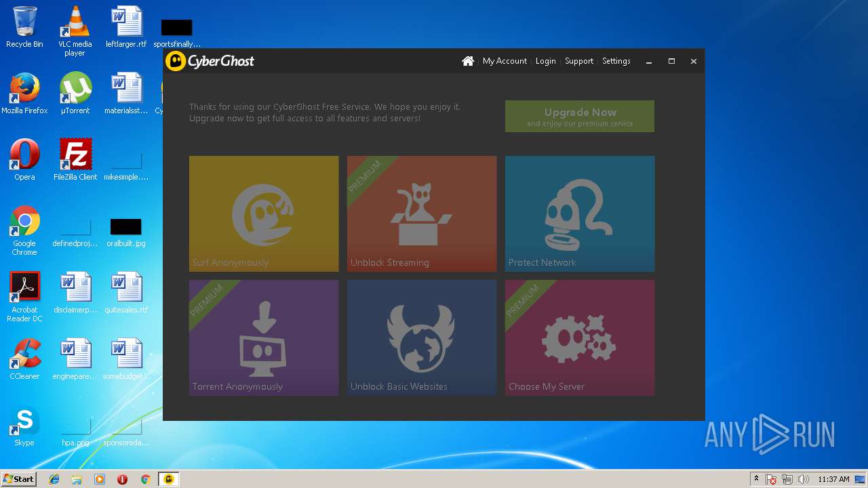
Task: Select the Surf Anonymously tile
Action: [264, 213]
